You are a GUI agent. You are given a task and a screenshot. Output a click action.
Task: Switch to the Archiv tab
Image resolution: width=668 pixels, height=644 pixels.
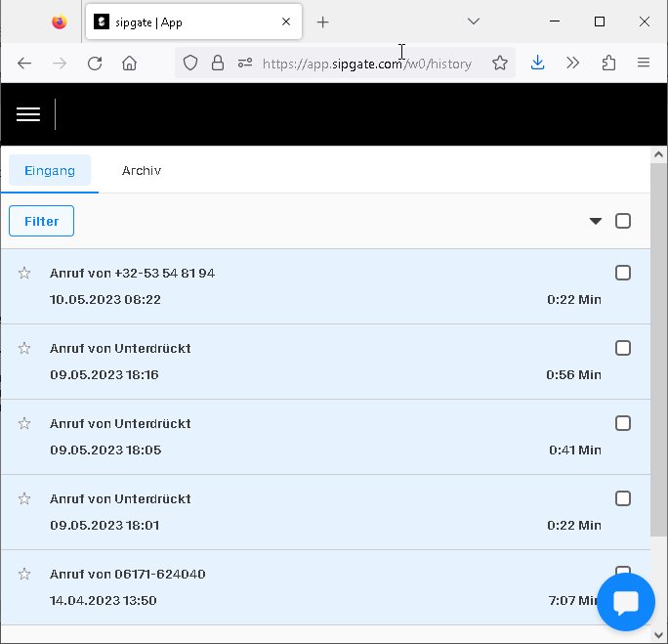142,170
